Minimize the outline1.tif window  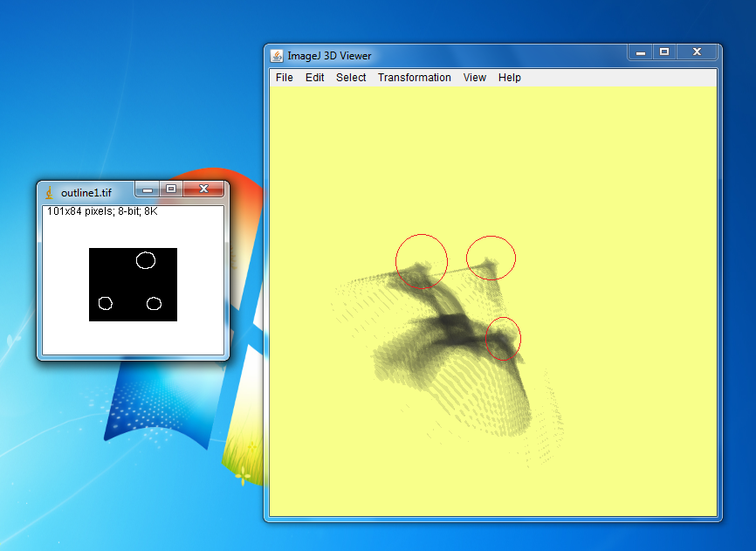[148, 189]
